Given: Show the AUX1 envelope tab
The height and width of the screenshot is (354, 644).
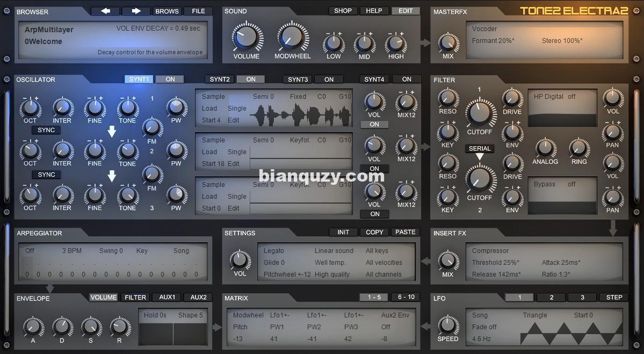Looking at the screenshot, I should pyautogui.click(x=167, y=297).
